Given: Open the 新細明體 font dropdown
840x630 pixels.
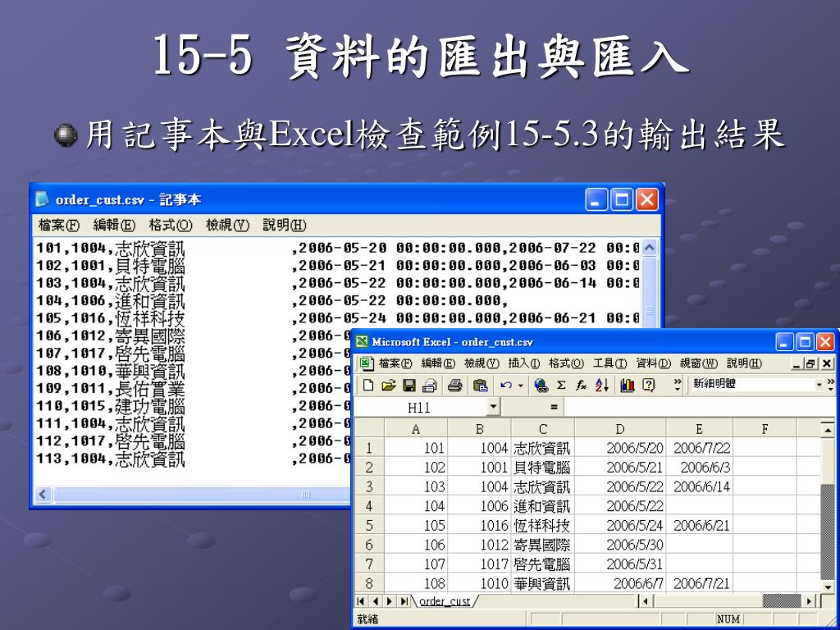Looking at the screenshot, I should [x=819, y=385].
